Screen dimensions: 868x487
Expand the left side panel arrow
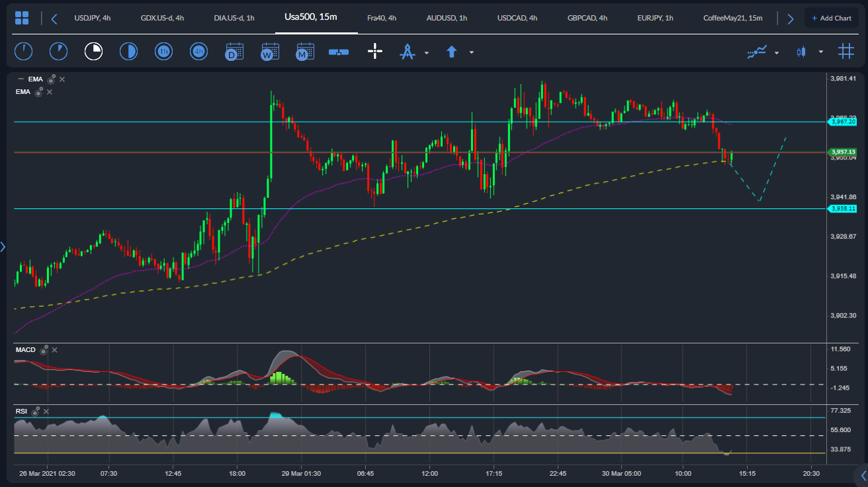[3, 247]
